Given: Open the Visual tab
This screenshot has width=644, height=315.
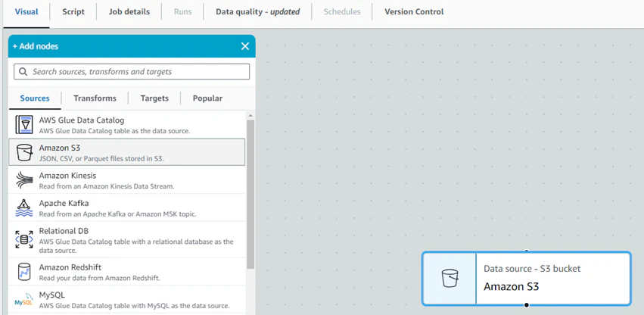Looking at the screenshot, I should click(26, 11).
